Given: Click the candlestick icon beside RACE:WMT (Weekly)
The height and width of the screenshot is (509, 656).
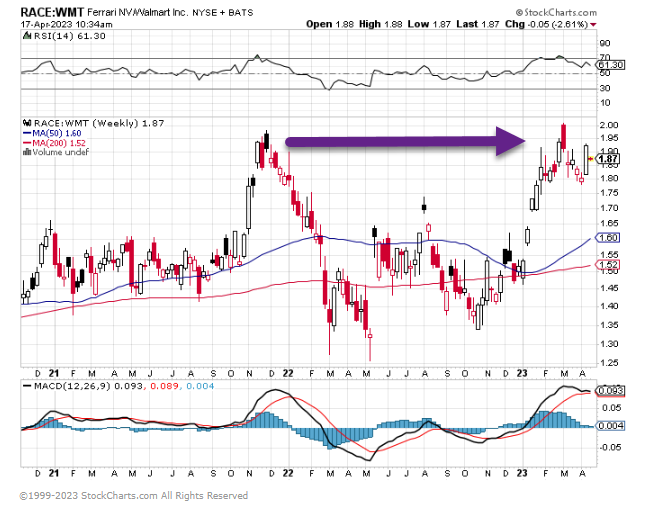Looking at the screenshot, I should point(27,123).
